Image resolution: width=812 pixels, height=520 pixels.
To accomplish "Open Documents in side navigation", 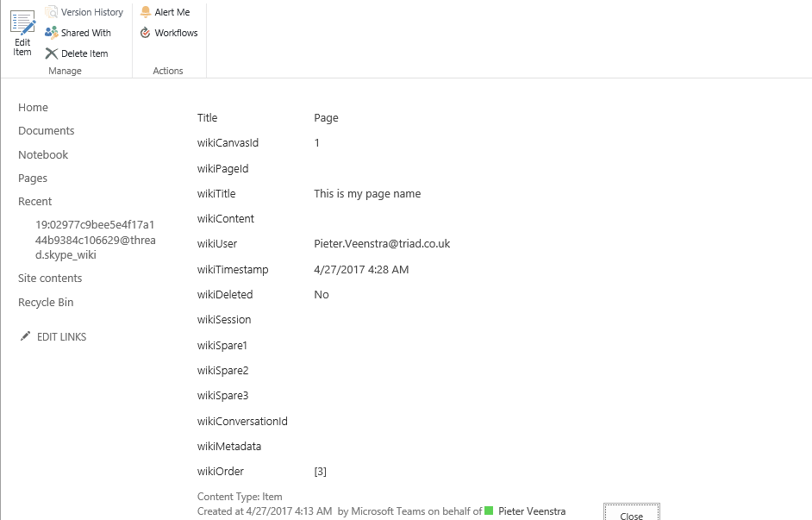I will 46,130.
